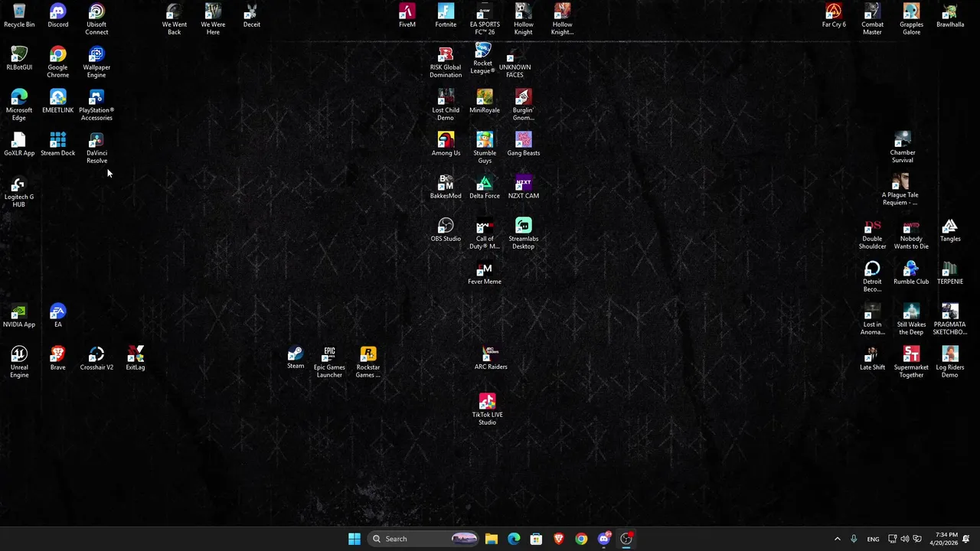Image resolution: width=980 pixels, height=551 pixels.
Task: Select the Ubisoft Connect shortcut
Action: point(96,19)
